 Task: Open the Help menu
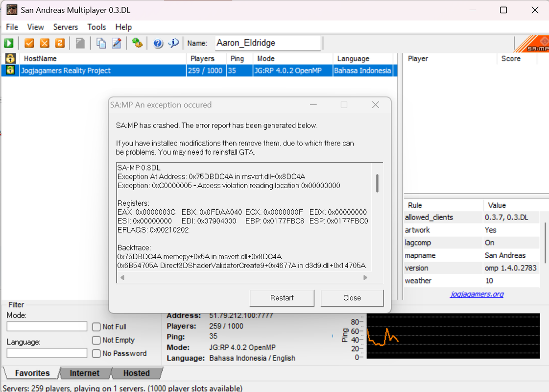click(123, 27)
